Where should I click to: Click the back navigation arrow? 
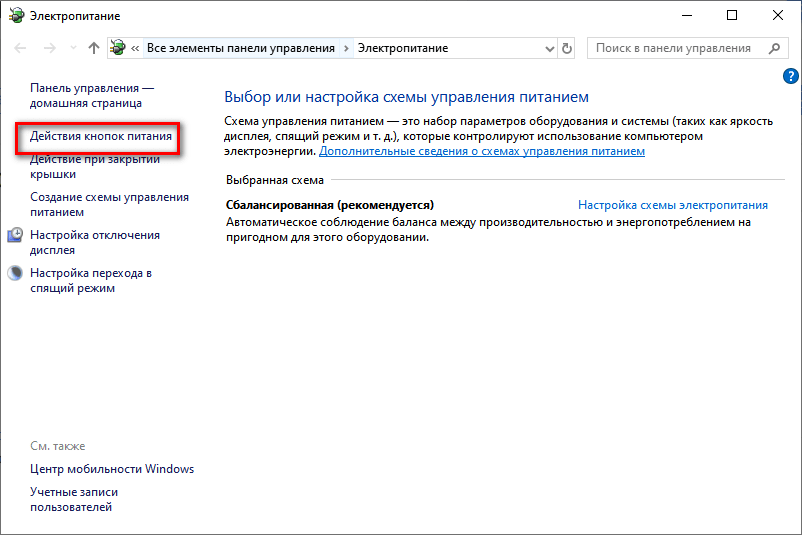pyautogui.click(x=20, y=48)
